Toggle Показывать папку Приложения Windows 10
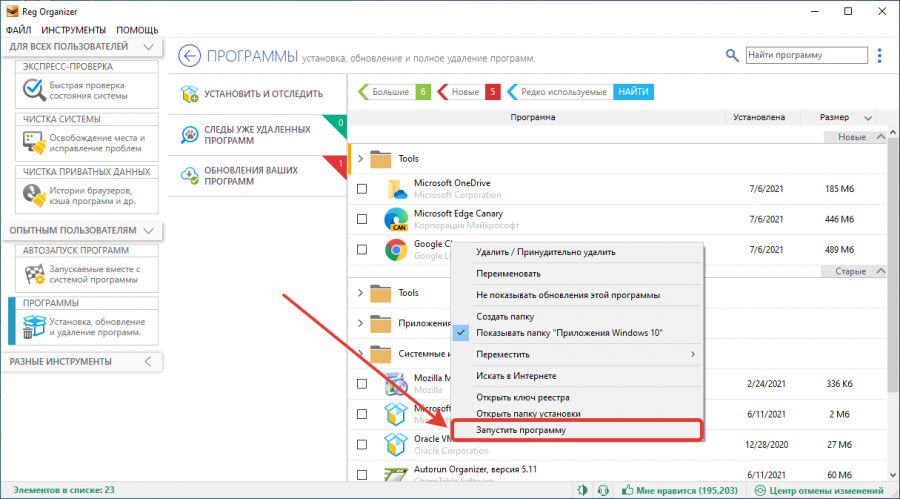900x499 pixels. tap(569, 333)
